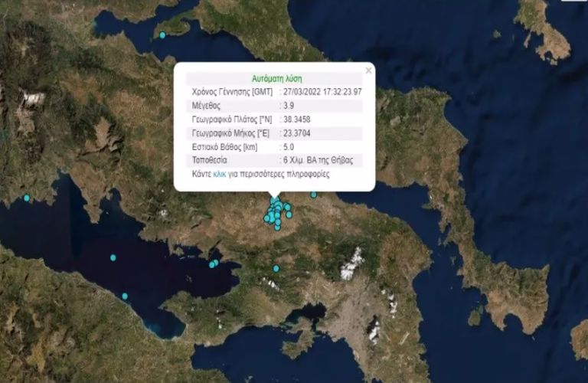The image size is (588, 383).
Task: Select the far-west coastal earthquake marker
Action: pos(26,198)
